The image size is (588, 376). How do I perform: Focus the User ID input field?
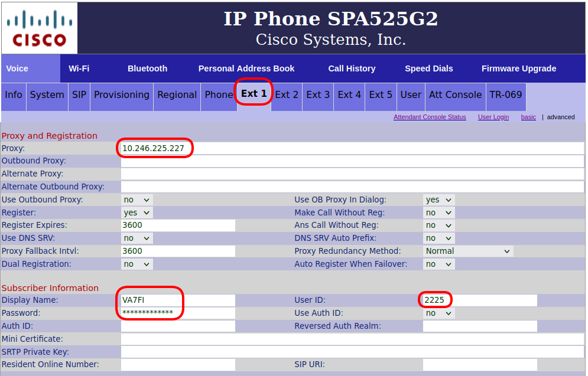(479, 300)
